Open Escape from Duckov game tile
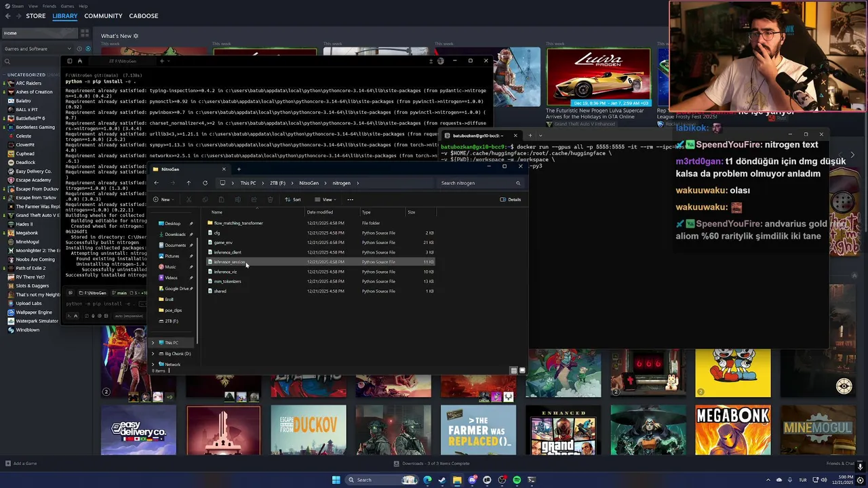 click(309, 430)
